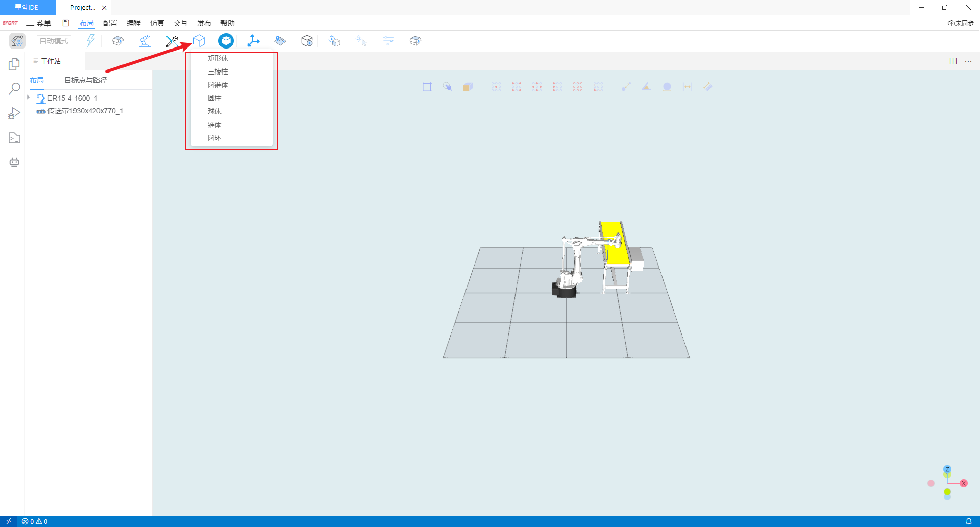980x527 pixels.
Task: Select the 传送带1930x420x770_1 tree item
Action: coord(85,111)
